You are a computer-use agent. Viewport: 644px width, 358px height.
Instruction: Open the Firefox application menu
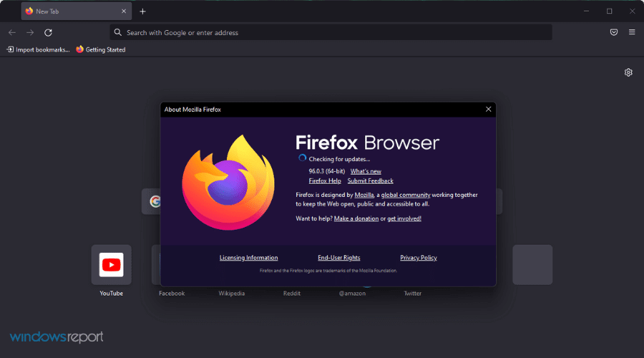tap(632, 32)
